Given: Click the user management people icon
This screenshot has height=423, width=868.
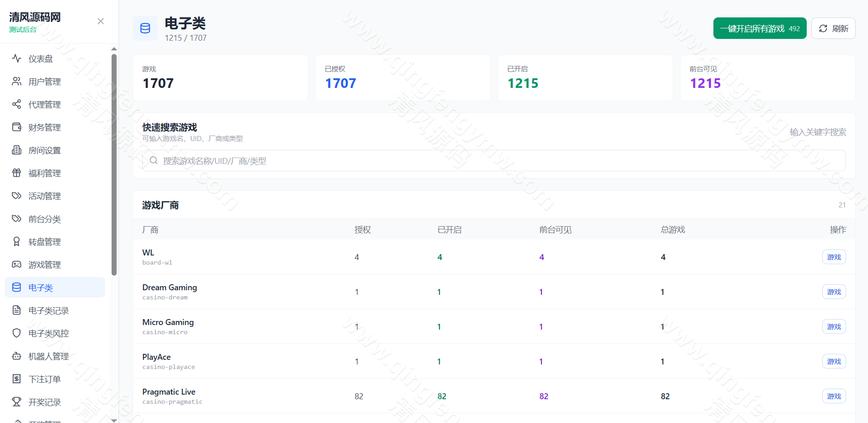Looking at the screenshot, I should click(16, 81).
